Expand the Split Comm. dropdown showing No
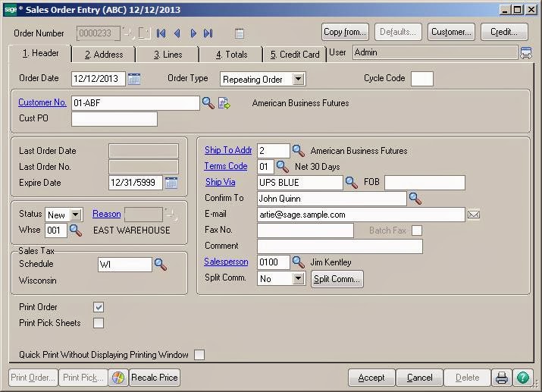Screen dimensions: 542x392 coord(299,278)
